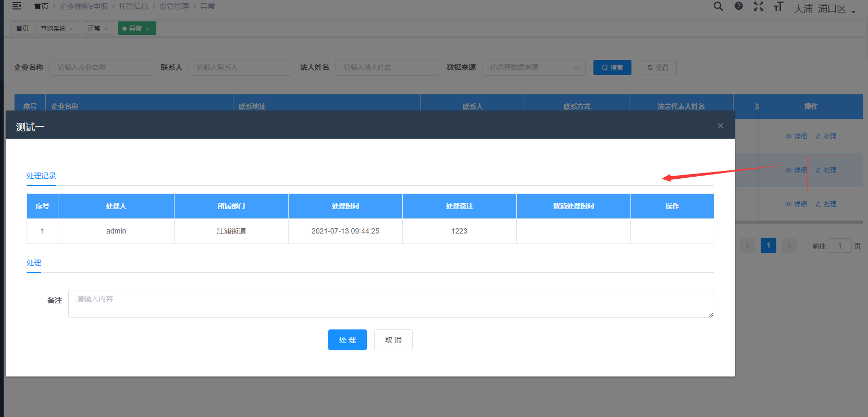Screen dimensions: 868x417
Task: Open 处理 in the first table row
Action: [826, 137]
